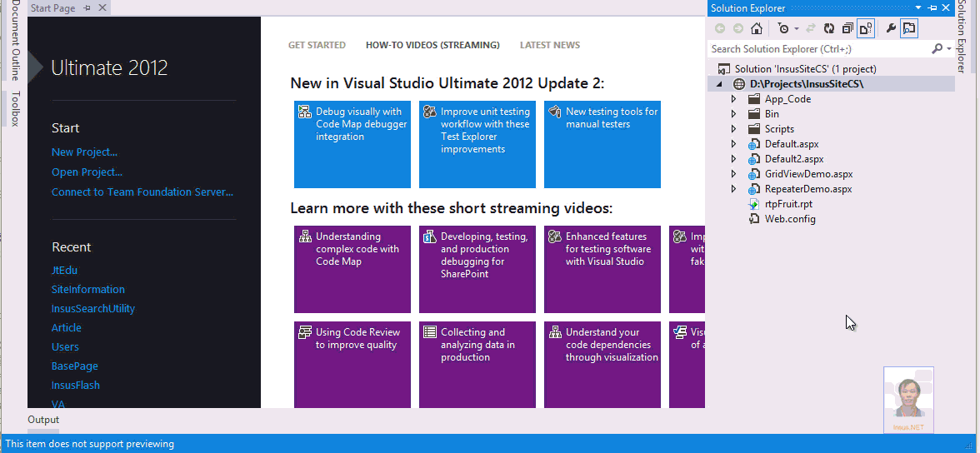
Task: Click the Solution 'InsusSiteCS' icon
Action: [724, 69]
